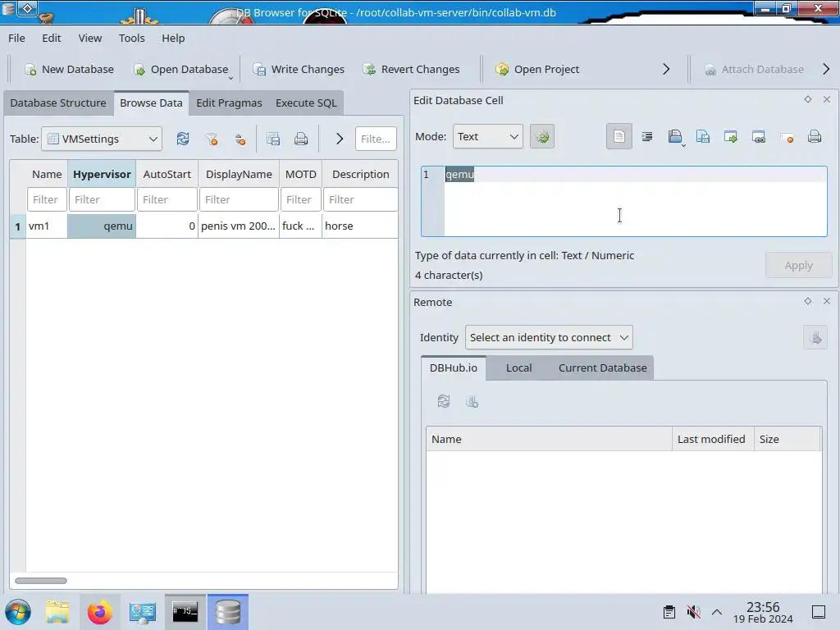
Task: Open the View menu
Action: click(90, 38)
